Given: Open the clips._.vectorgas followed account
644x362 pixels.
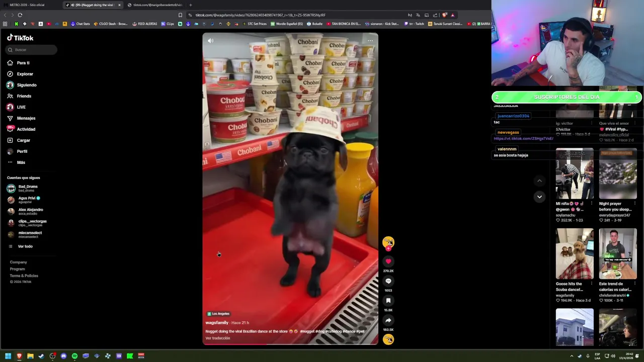Looking at the screenshot, I should [27, 223].
